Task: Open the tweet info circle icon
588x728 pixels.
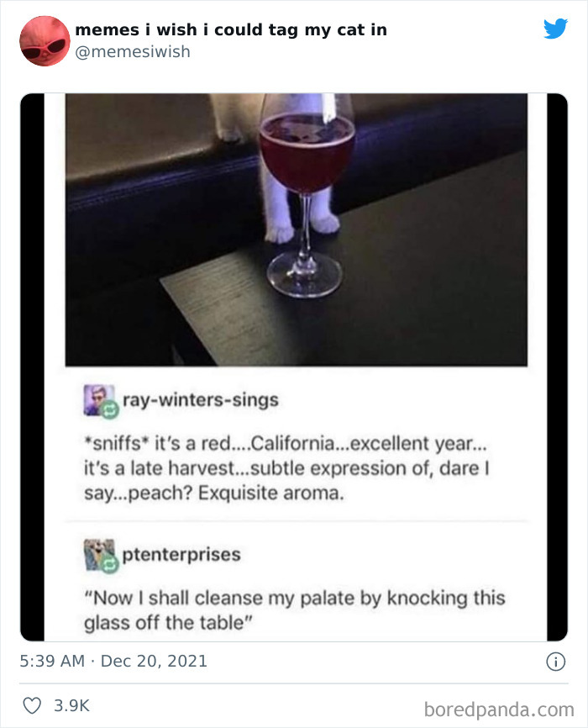Action: coord(555,662)
